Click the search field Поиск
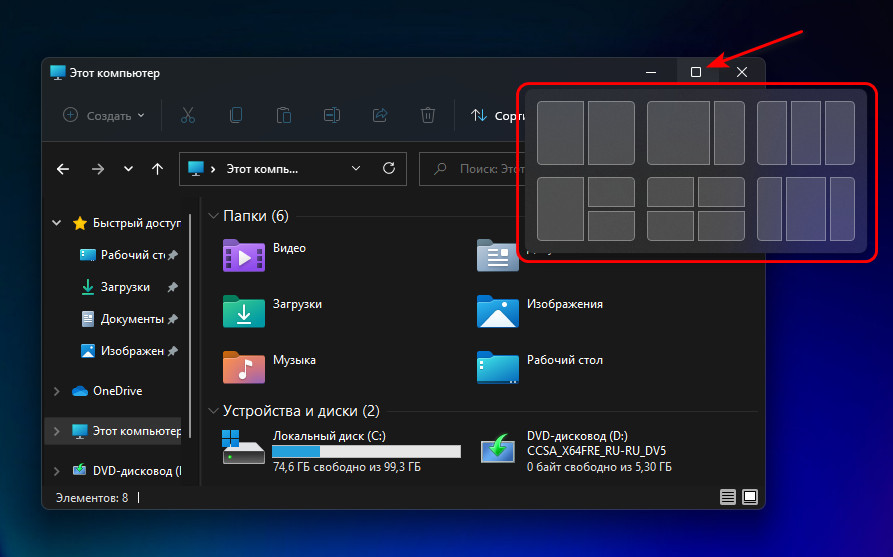The image size is (893, 557). [472, 169]
